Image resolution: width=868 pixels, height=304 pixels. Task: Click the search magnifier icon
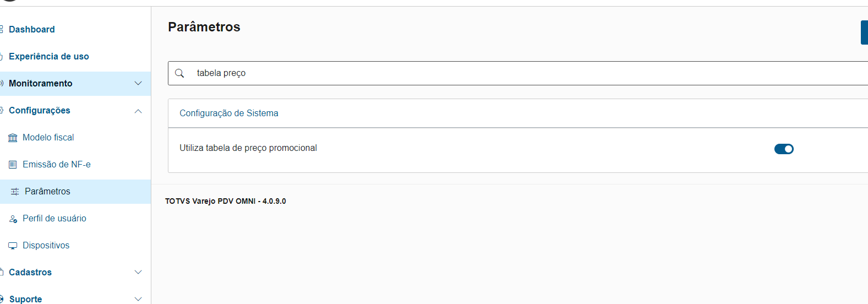179,73
